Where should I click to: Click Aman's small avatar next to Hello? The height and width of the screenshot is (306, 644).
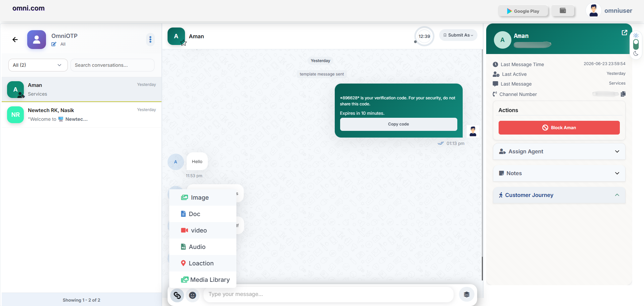pyautogui.click(x=176, y=162)
